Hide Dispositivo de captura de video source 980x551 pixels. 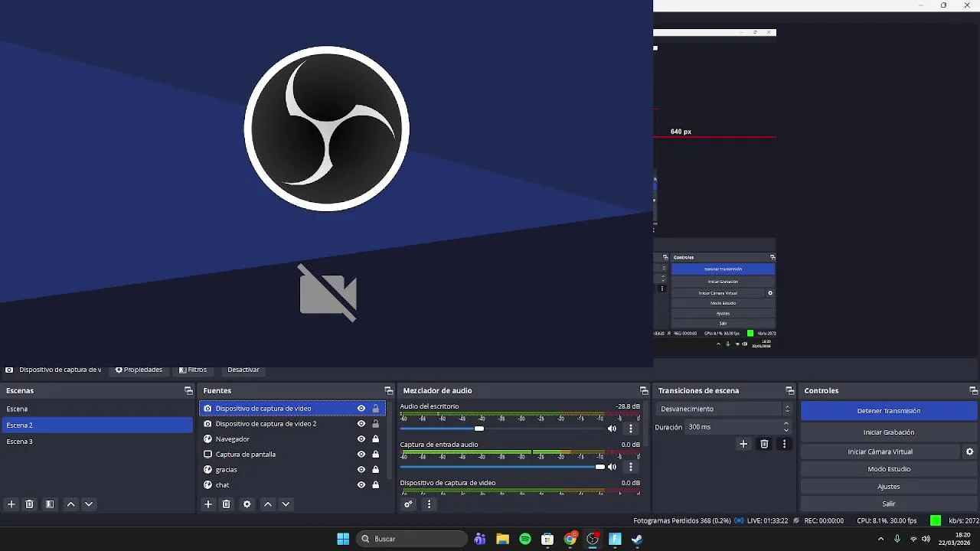pyautogui.click(x=361, y=409)
